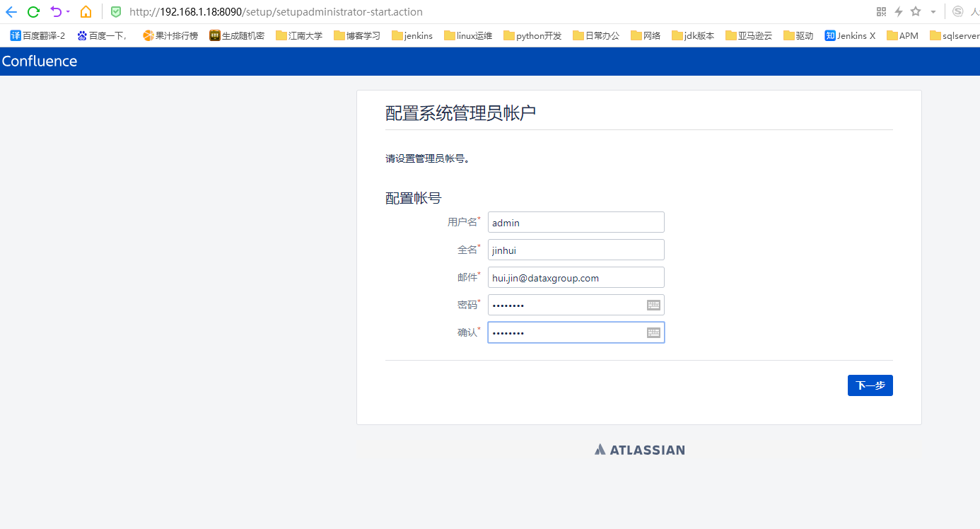Open the 日常办公 bookmark folder
The height and width of the screenshot is (529, 980).
pos(596,35)
